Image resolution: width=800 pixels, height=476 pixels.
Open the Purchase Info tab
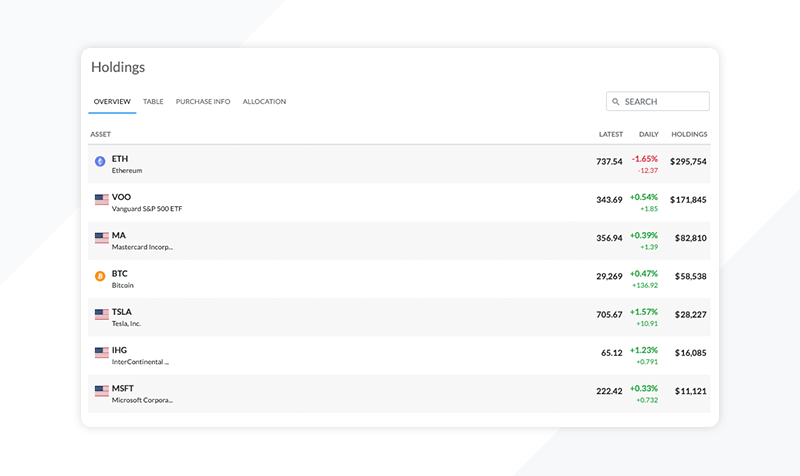click(203, 102)
